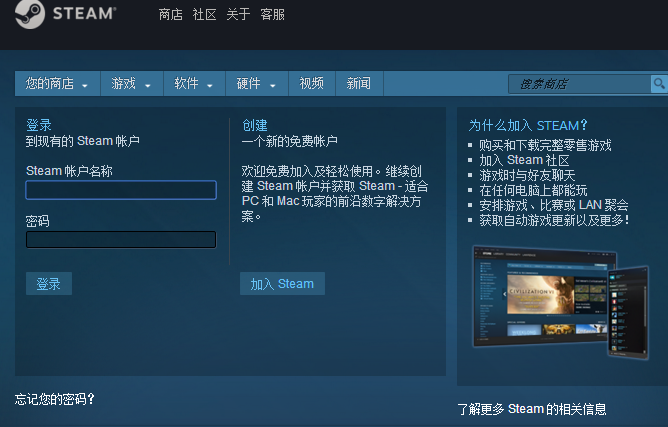668x427 pixels.
Task: Click the 密码 password field
Action: (x=121, y=239)
